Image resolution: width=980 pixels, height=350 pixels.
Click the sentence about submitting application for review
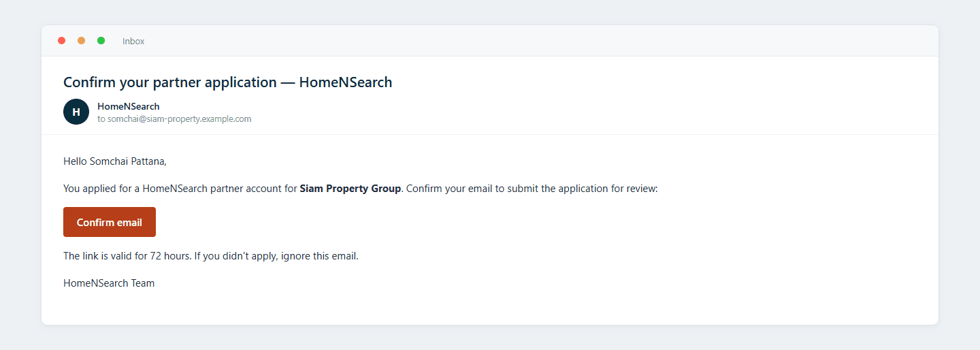532,189
